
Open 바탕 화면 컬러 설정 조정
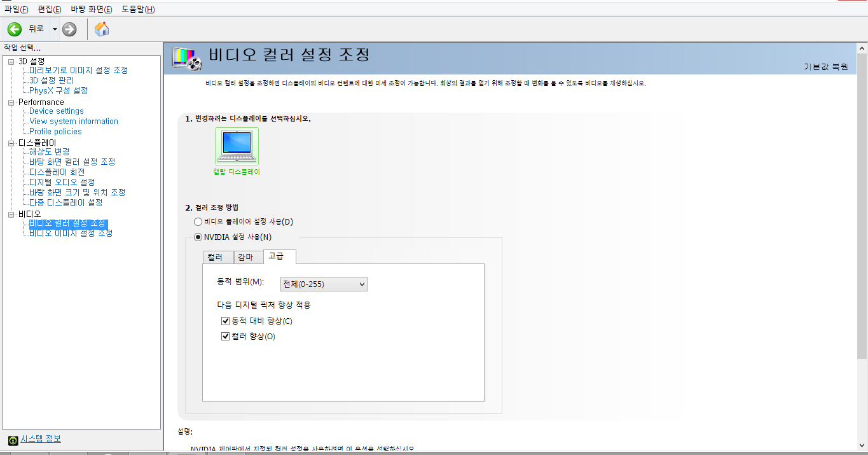pyautogui.click(x=72, y=162)
